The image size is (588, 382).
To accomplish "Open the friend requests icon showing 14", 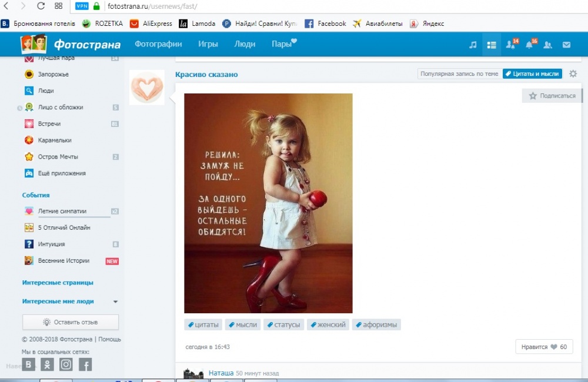I will [512, 44].
